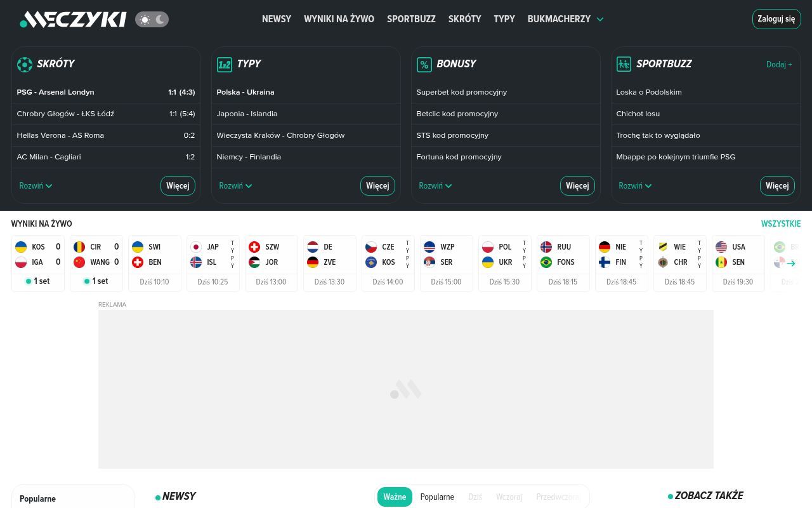Open Niemcy - Finlandia tip
Viewport: 812px width, 508px height.
306,157
